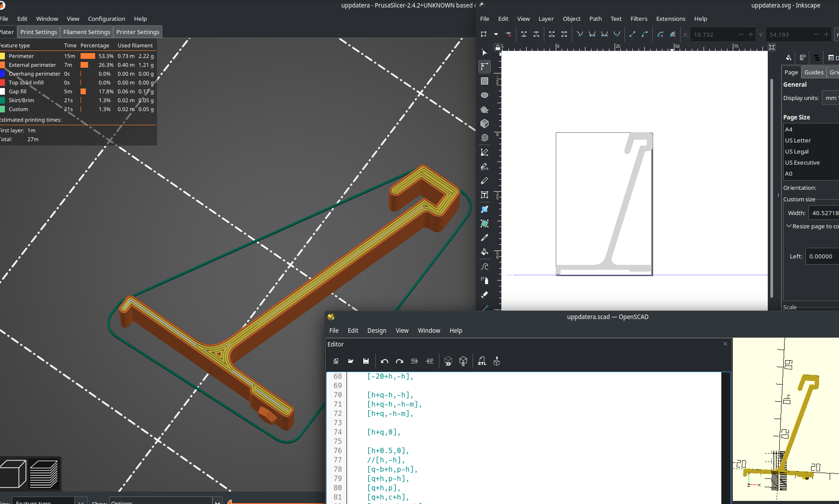Click OpenSCAD Preview icon

tap(448, 361)
